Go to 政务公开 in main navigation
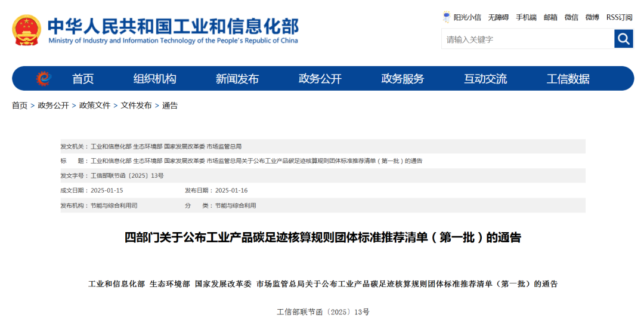 coord(320,79)
